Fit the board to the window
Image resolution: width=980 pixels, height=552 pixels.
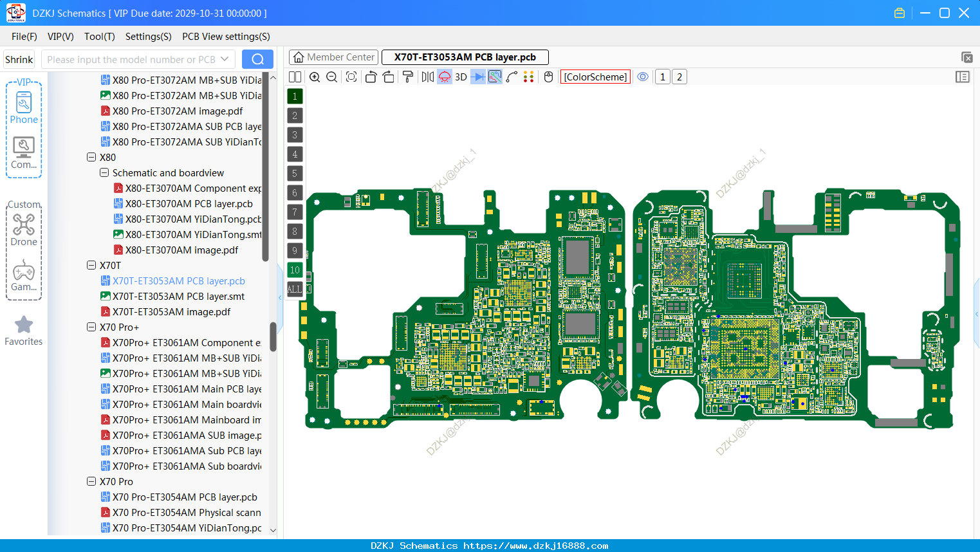351,77
